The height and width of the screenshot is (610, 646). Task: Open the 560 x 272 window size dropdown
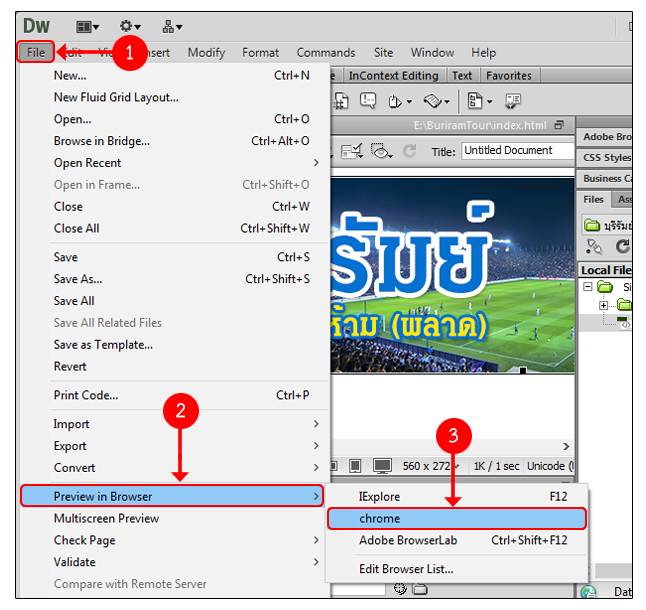[431, 466]
